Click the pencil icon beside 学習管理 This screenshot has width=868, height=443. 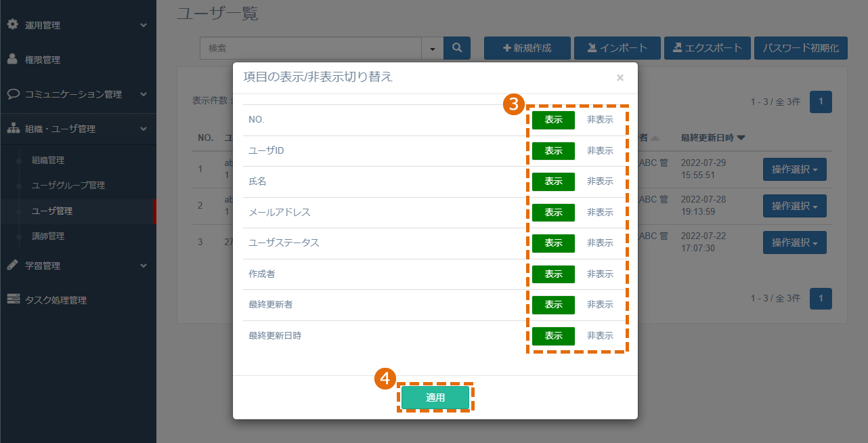[x=13, y=265]
